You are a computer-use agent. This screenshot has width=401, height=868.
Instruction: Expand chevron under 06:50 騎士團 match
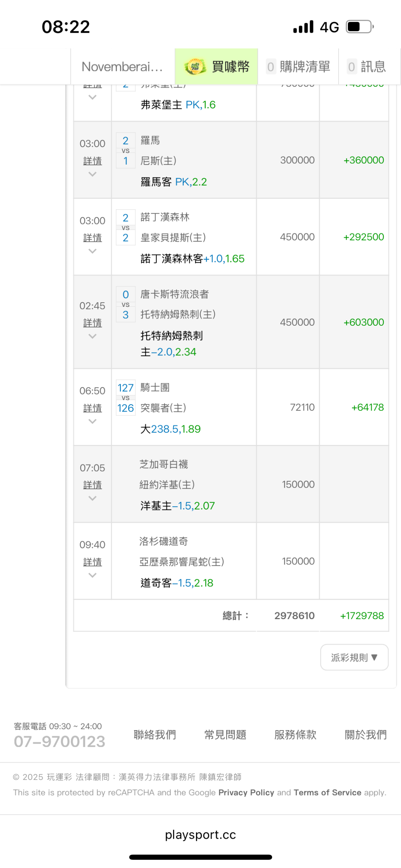(x=92, y=422)
